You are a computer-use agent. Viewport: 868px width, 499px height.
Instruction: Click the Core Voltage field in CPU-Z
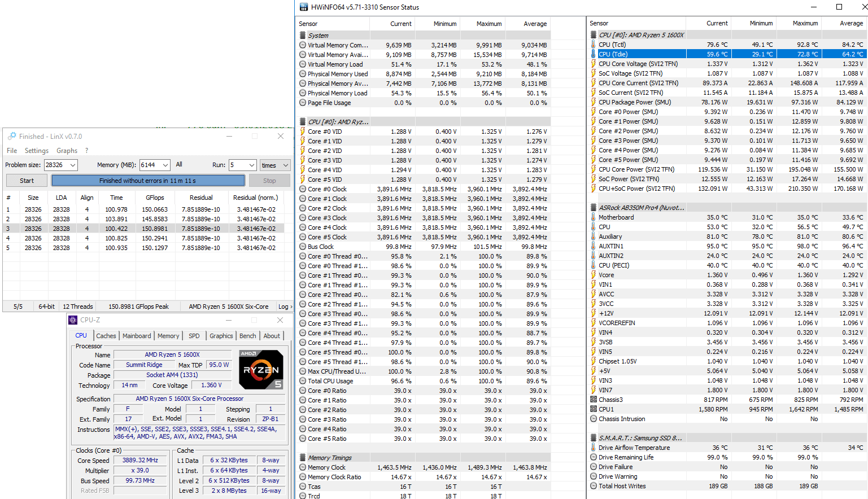pos(212,386)
